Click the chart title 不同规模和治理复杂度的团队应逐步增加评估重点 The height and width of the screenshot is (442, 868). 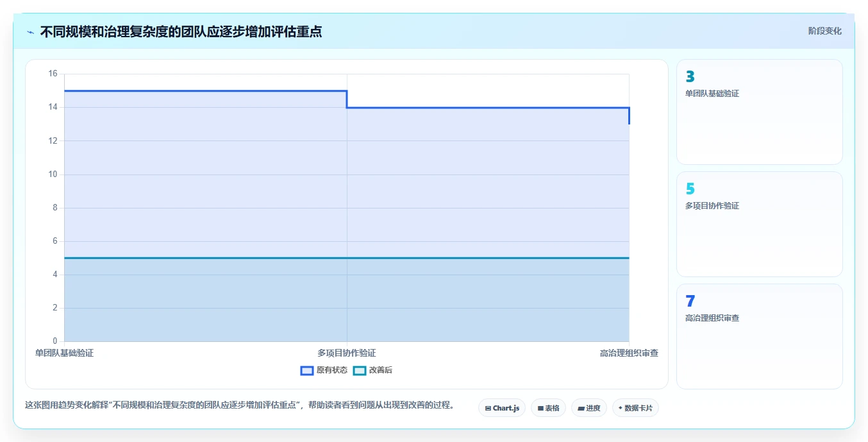pos(181,31)
